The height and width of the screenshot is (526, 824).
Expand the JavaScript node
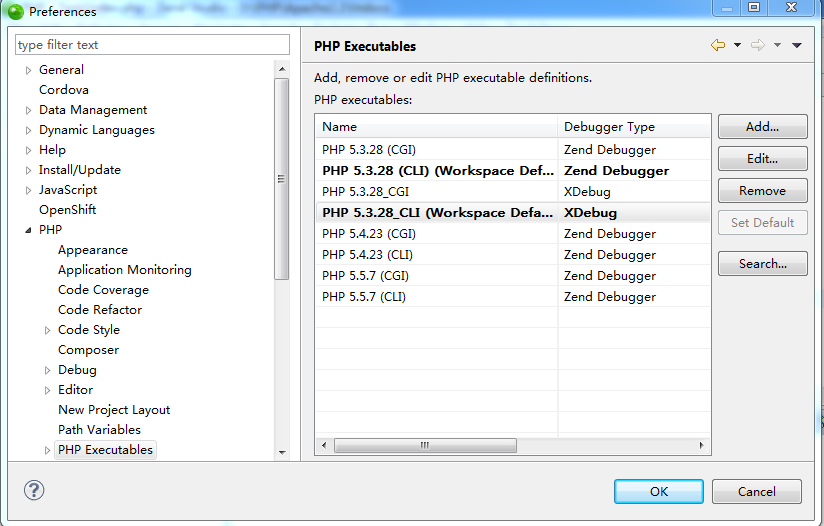tap(28, 190)
